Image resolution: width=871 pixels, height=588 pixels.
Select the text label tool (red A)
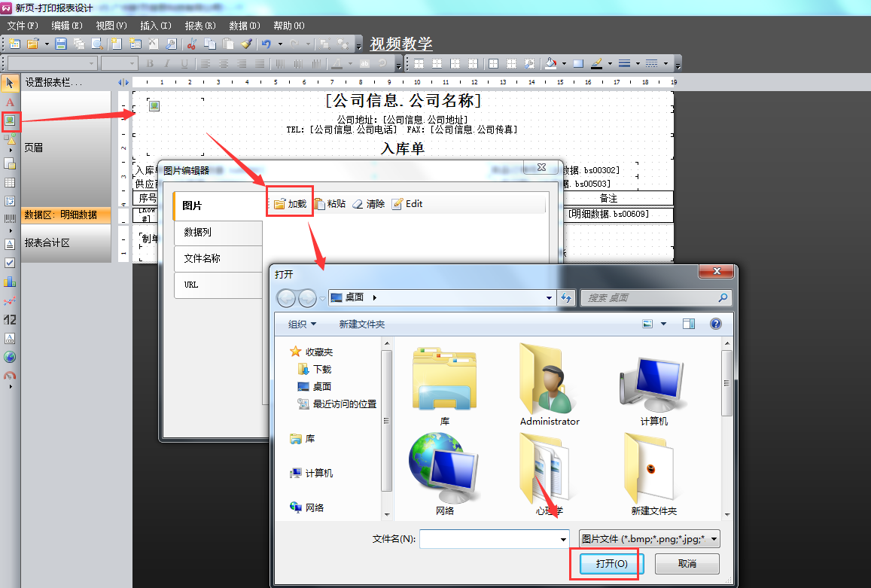[x=11, y=102]
